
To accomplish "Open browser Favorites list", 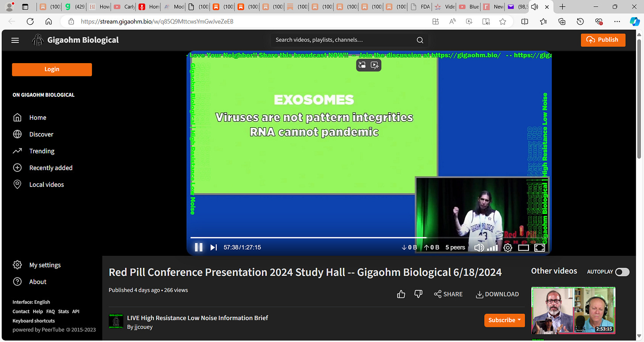I will [x=543, y=21].
